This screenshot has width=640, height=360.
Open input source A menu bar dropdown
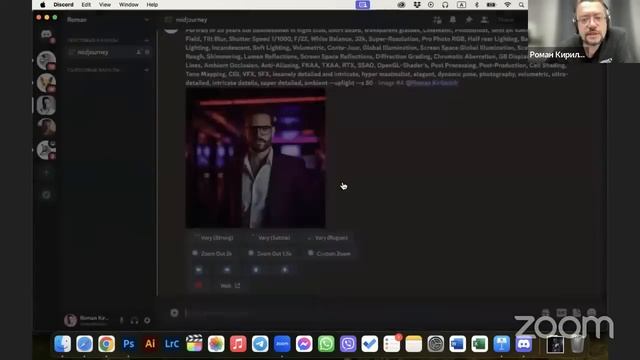click(461, 5)
